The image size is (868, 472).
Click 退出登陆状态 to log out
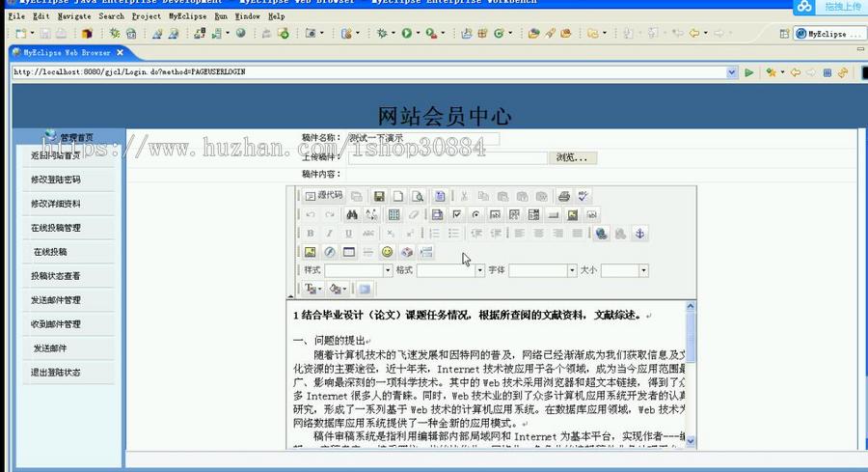point(55,373)
